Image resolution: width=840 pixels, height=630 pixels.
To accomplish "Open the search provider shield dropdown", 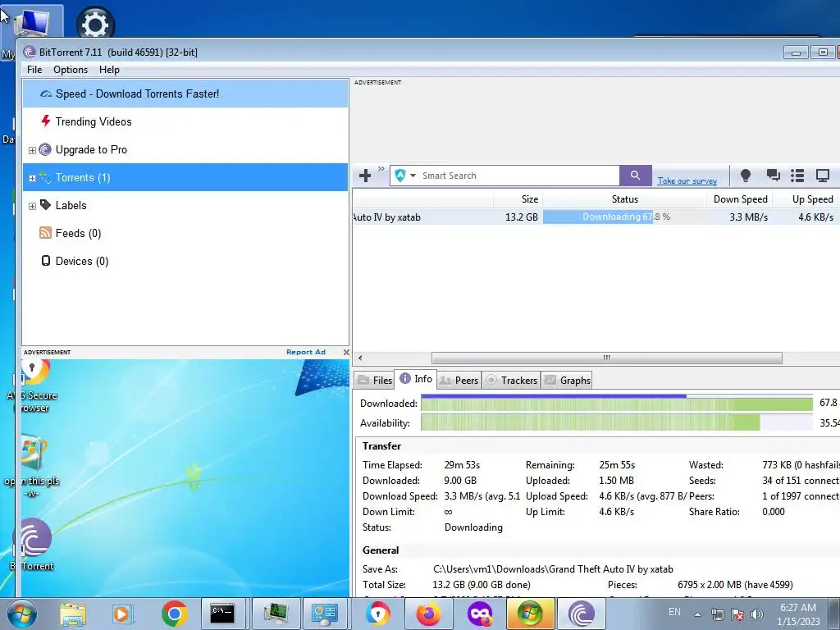I will click(405, 176).
